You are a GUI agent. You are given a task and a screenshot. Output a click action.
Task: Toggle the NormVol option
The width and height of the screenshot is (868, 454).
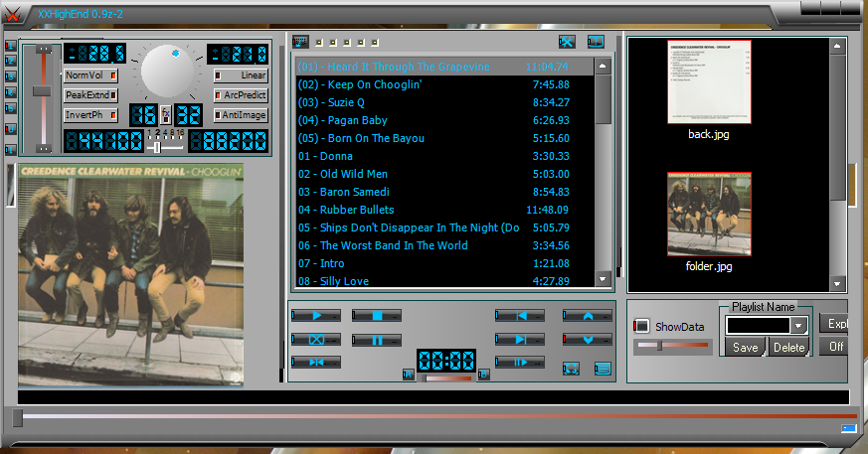pyautogui.click(x=90, y=76)
